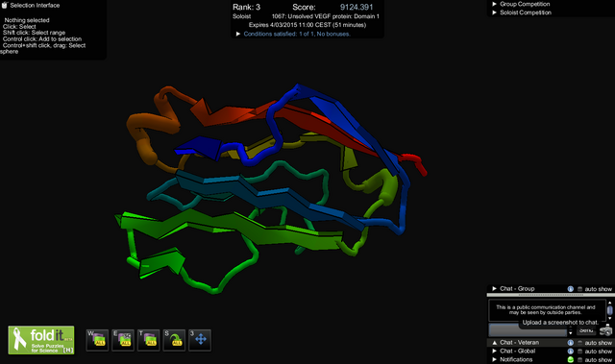Click the blue move arrows tool icon
615x364 pixels.
click(200, 340)
